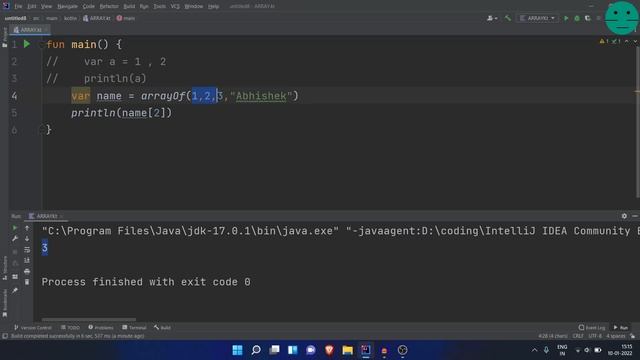Click 4 spaces indent in status bar
The height and width of the screenshot is (360, 640).
tap(616, 336)
